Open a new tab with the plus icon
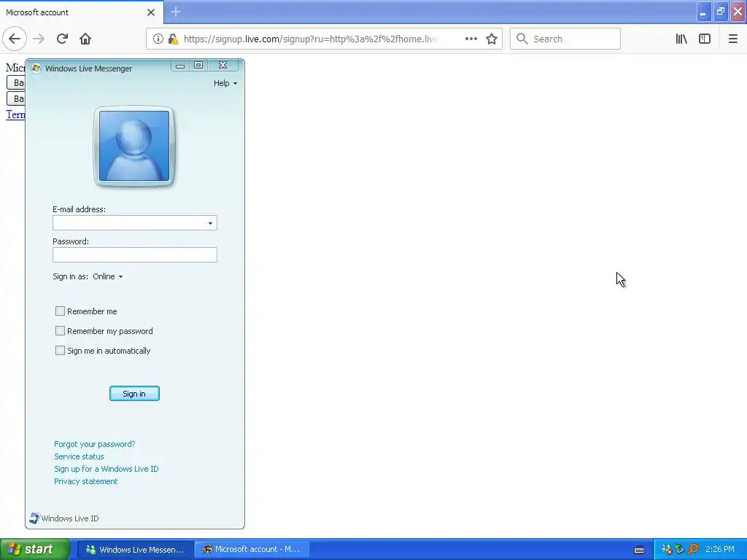Screen dimensions: 747x560 click(x=176, y=12)
